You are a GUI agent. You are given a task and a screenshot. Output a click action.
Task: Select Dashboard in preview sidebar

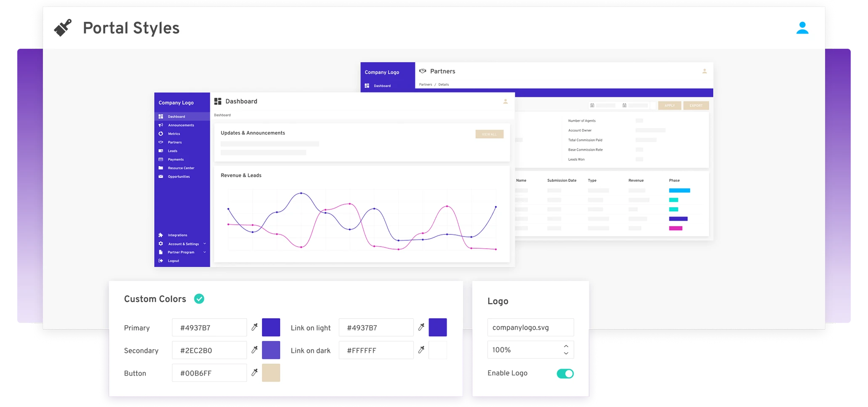(182, 117)
